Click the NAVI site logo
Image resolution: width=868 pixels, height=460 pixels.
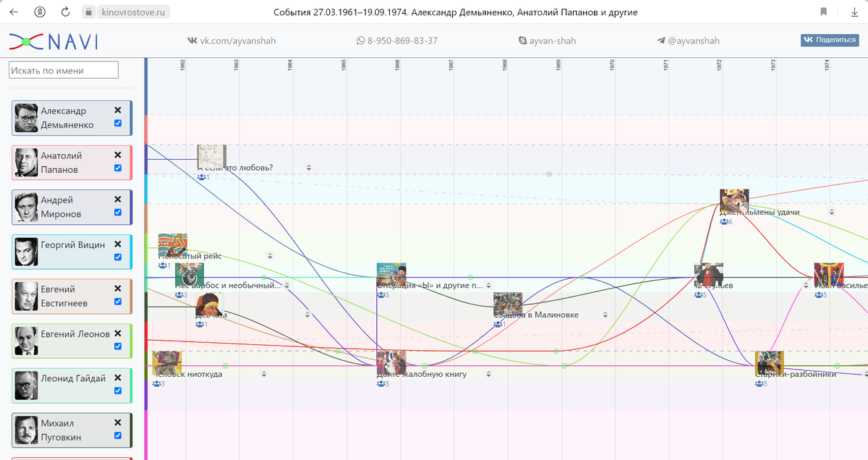tap(54, 41)
